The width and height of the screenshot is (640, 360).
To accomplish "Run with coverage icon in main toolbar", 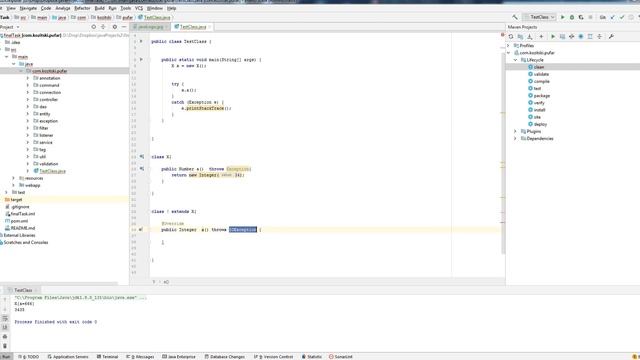I will coord(581,17).
